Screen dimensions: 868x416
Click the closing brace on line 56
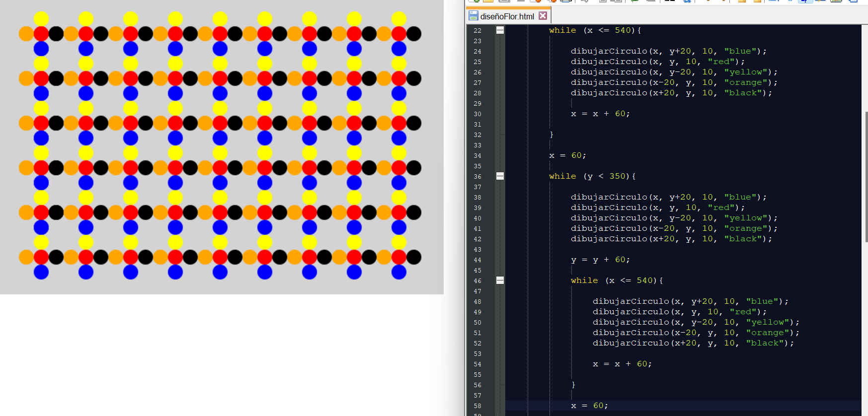point(573,385)
